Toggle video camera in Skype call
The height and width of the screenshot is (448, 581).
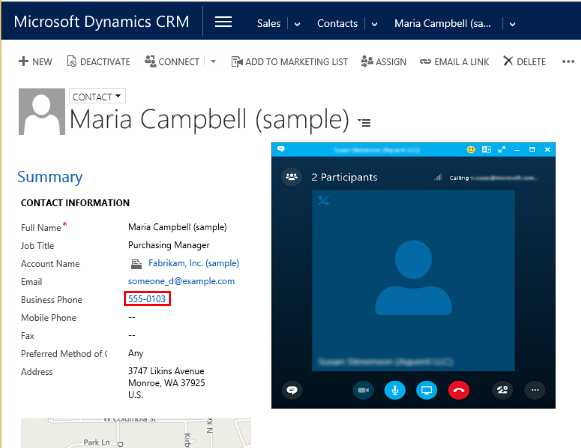click(x=363, y=390)
